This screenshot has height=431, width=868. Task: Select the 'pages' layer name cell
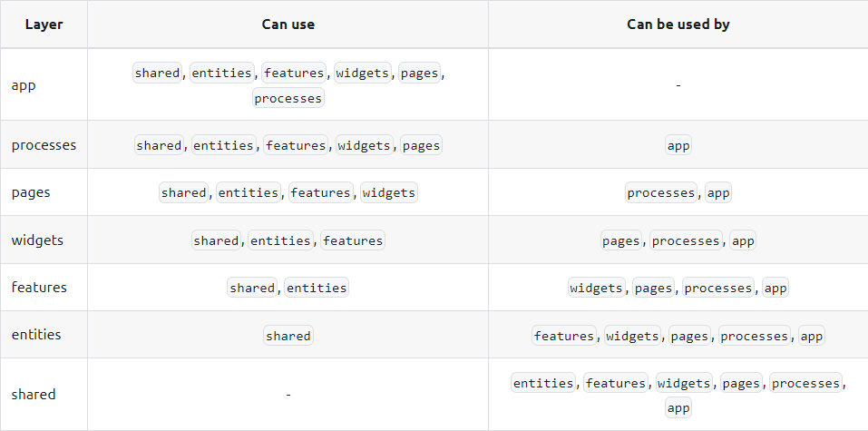coord(44,192)
